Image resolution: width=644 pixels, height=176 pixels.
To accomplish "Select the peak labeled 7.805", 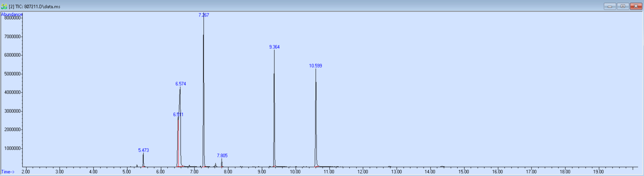I will [x=222, y=156].
